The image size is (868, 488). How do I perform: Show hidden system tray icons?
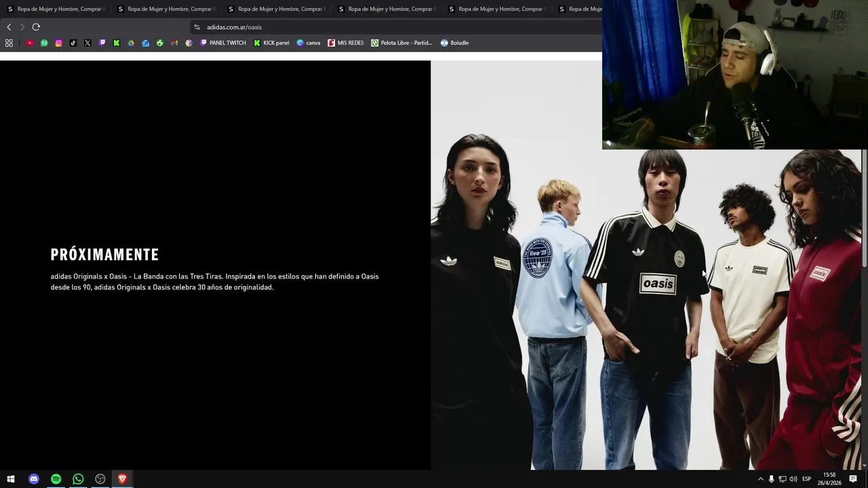tap(760, 479)
